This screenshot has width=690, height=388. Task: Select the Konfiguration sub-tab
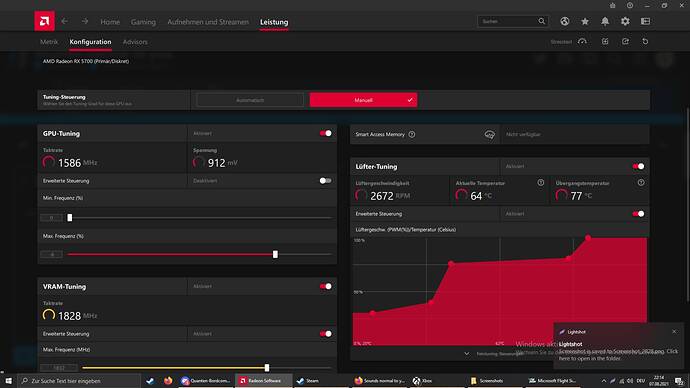pyautogui.click(x=90, y=42)
